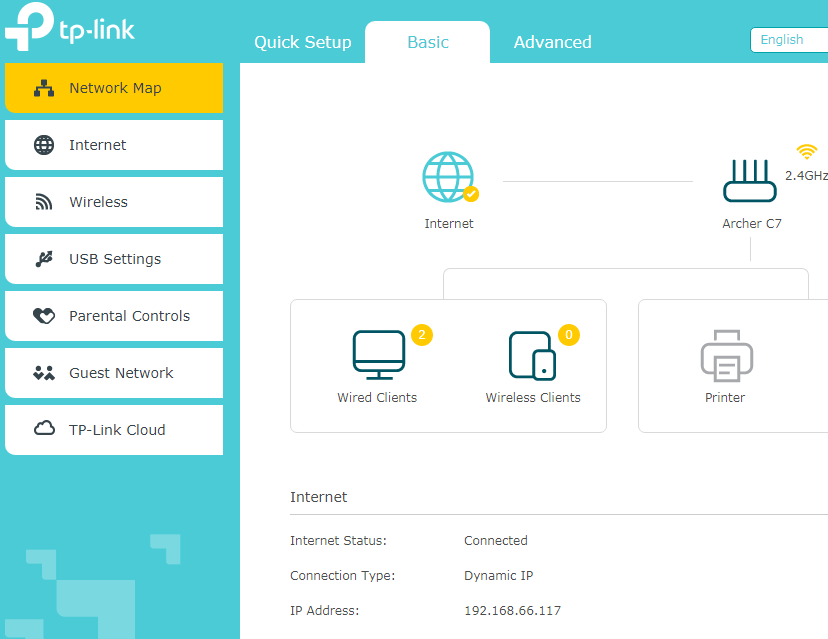Open the Wireless Clients devices icon

click(532, 355)
